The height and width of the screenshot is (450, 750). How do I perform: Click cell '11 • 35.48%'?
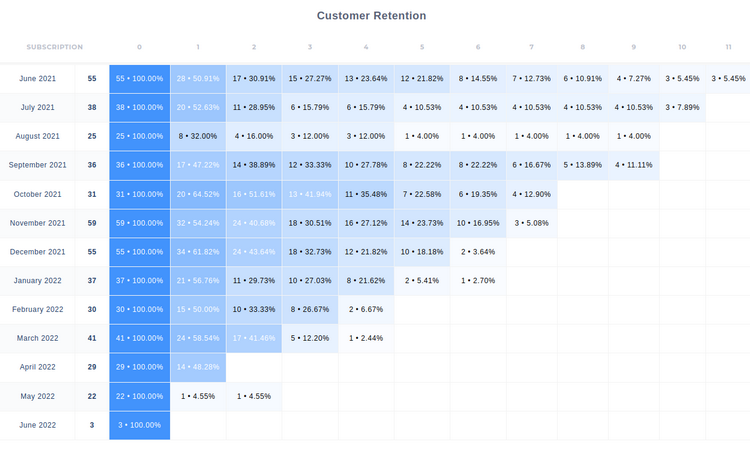[366, 194]
